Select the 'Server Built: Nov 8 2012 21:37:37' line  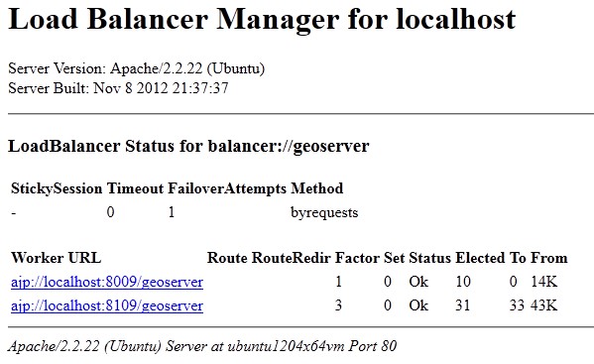pyautogui.click(x=118, y=88)
